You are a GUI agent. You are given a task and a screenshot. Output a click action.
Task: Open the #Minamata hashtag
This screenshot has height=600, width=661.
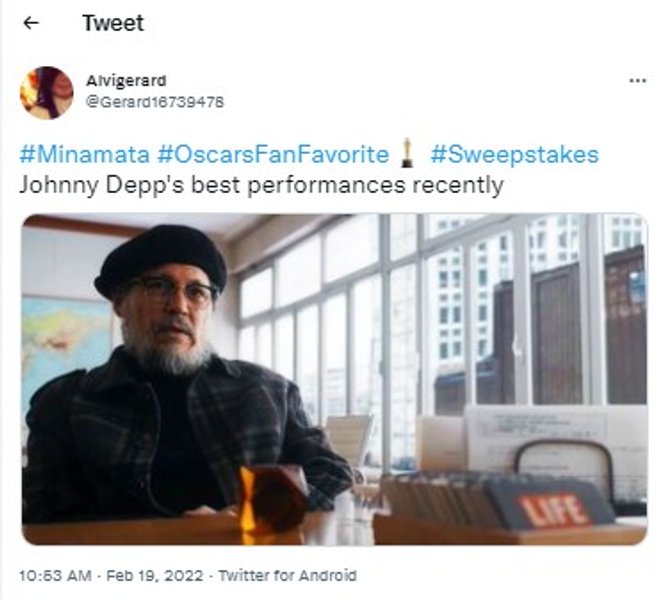tap(84, 154)
